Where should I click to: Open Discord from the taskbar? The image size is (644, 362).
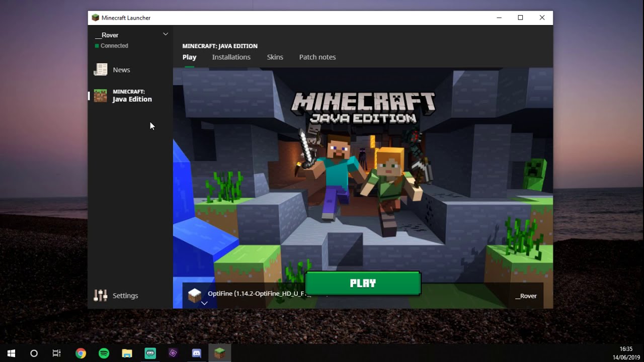(x=196, y=353)
